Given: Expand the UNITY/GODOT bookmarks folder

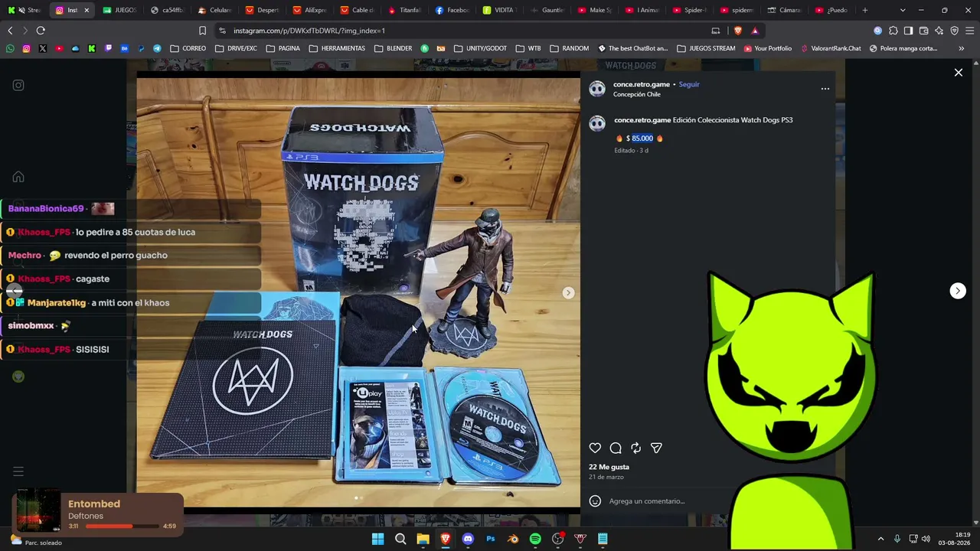Looking at the screenshot, I should tap(480, 48).
